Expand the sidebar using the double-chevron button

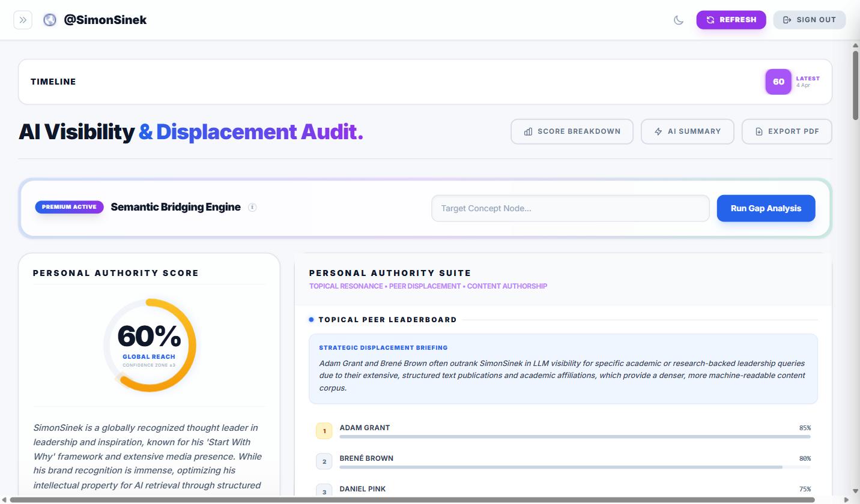pyautogui.click(x=23, y=19)
